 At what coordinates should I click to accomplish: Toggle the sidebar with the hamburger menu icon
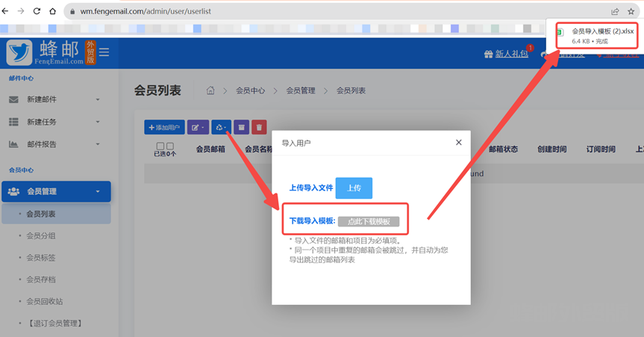(104, 52)
